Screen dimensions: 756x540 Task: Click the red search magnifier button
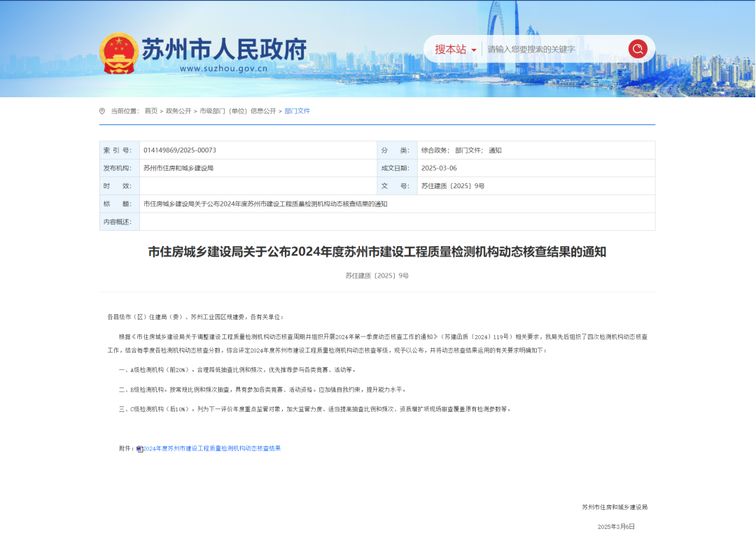pyautogui.click(x=637, y=49)
